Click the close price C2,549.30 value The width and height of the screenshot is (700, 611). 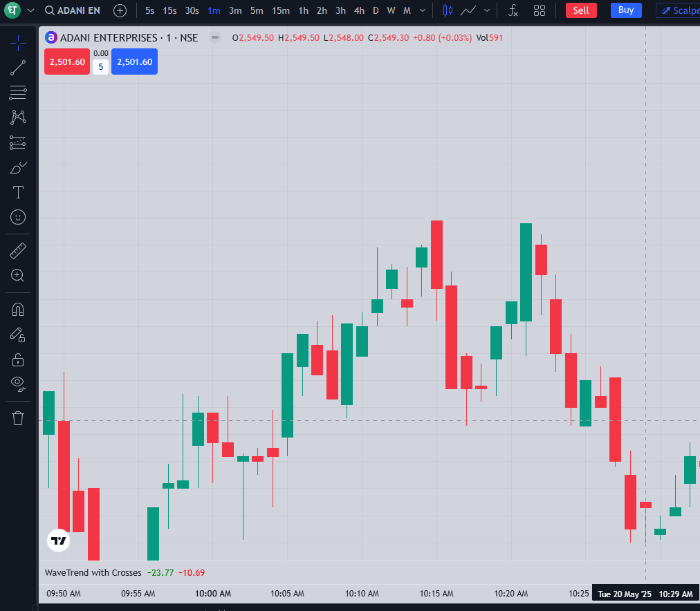(389, 38)
